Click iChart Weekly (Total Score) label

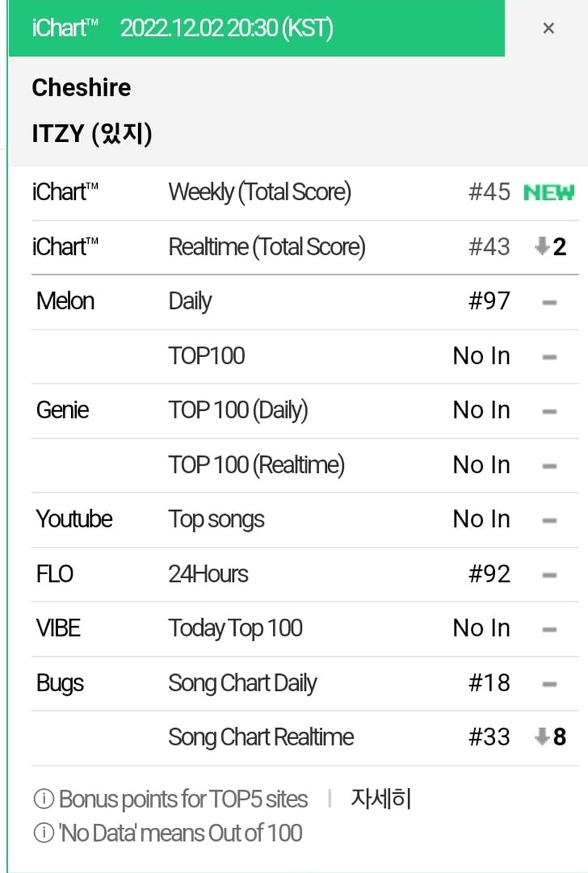click(260, 192)
